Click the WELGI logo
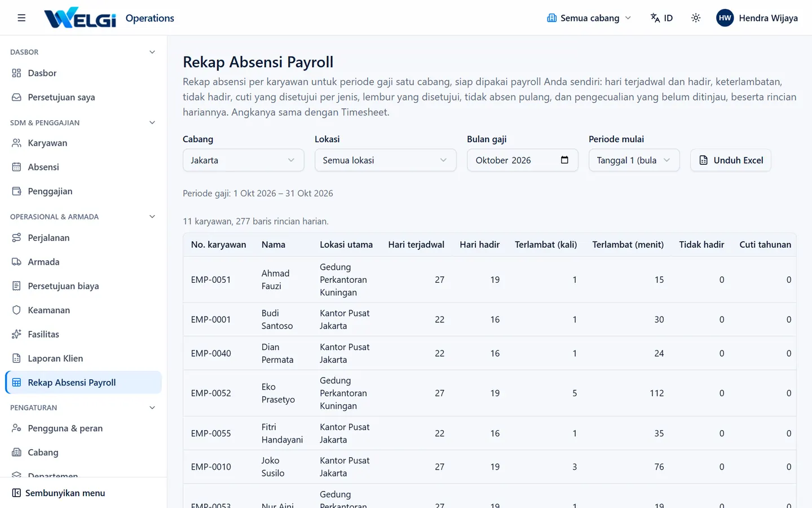This screenshot has height=508, width=812. (80, 18)
